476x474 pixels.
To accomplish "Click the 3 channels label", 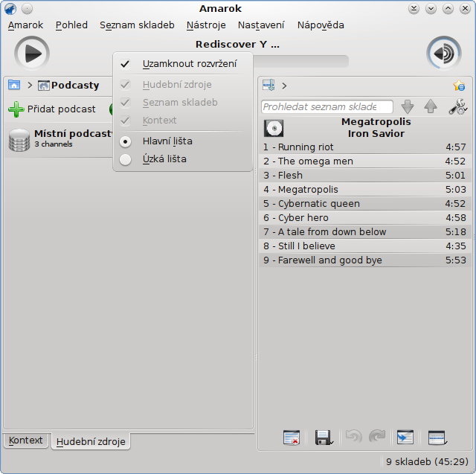I will (54, 144).
